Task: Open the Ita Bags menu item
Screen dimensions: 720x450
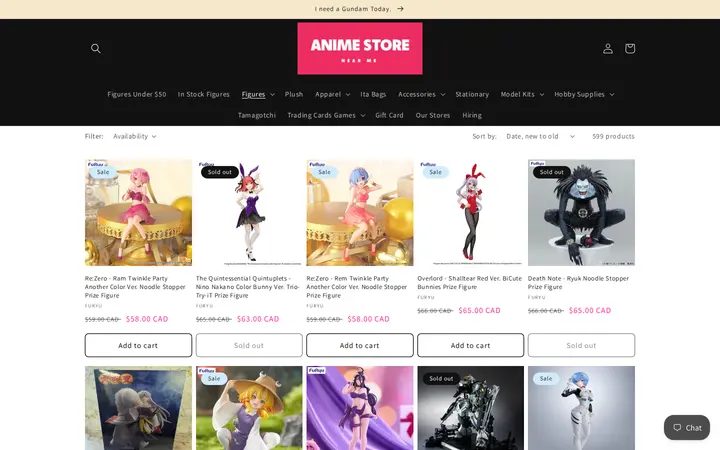Action: (x=373, y=94)
